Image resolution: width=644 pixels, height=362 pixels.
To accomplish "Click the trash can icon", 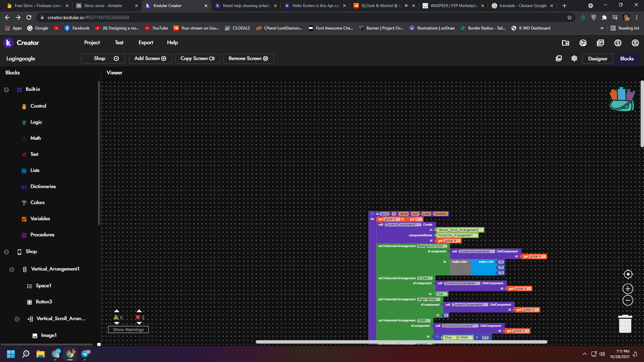I will (x=625, y=324).
